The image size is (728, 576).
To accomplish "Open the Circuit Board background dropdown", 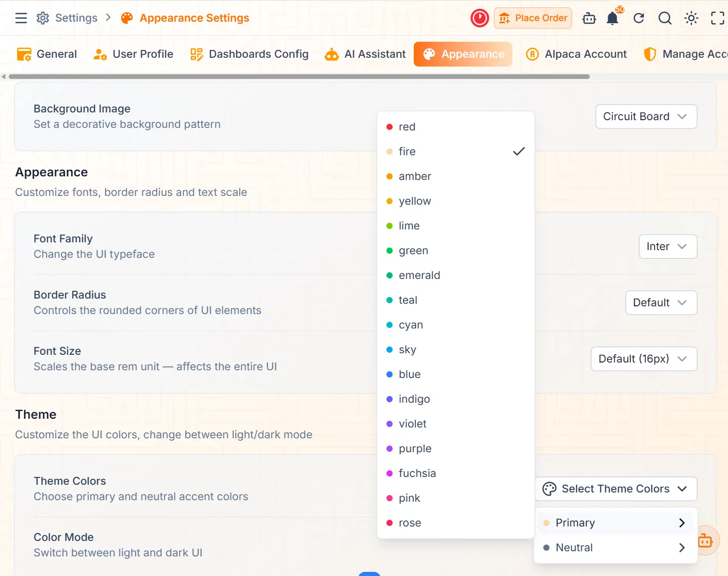I will (646, 117).
